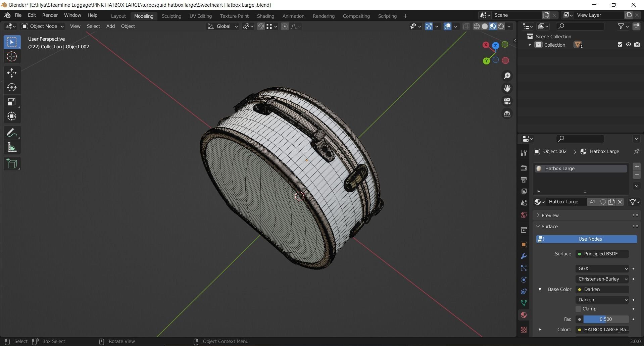
Task: Open the GGX distribution dropdown
Action: click(602, 268)
